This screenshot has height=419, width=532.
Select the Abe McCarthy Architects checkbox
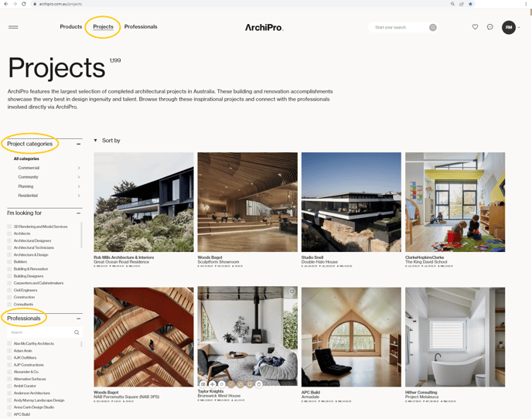pyautogui.click(x=9, y=343)
